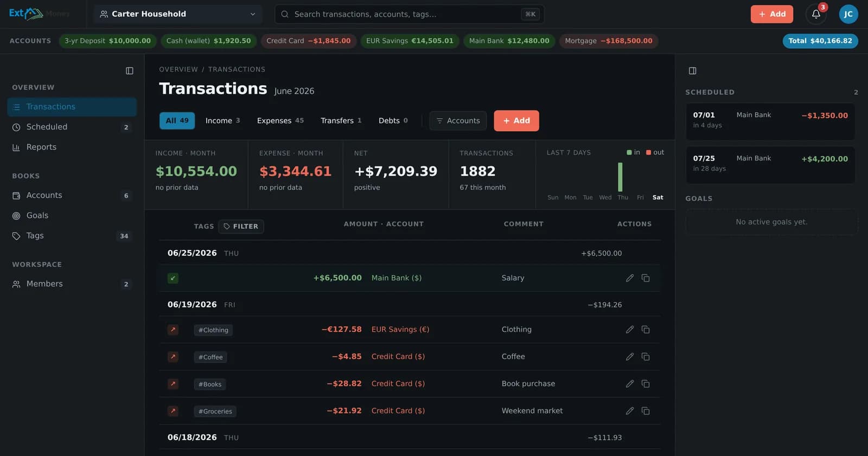Open the Accounts filter dropdown

click(458, 121)
